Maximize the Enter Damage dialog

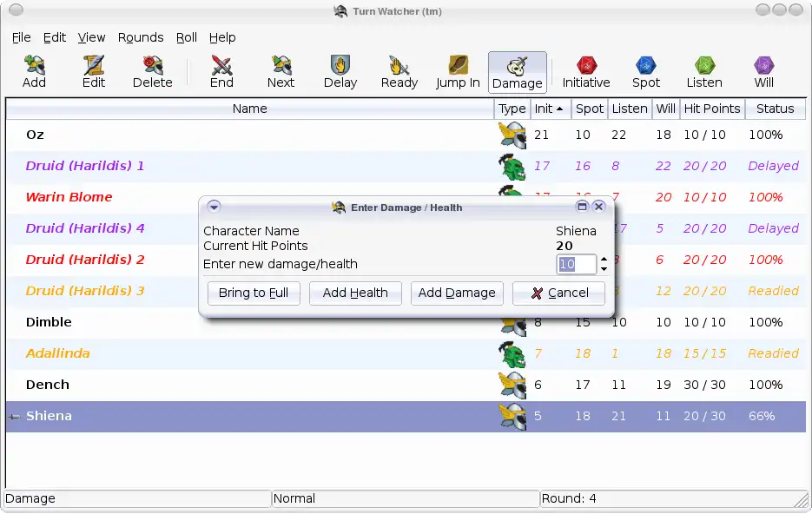tap(582, 207)
